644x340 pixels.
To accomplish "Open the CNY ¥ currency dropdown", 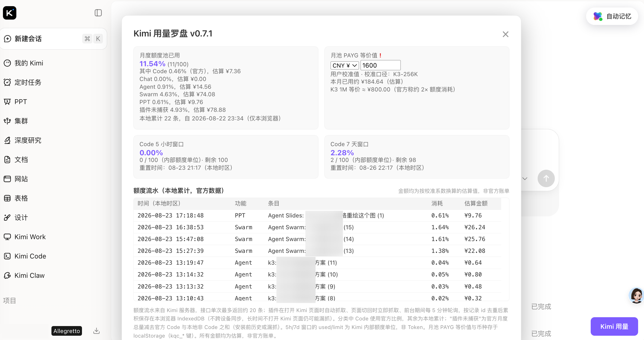I will 345,65.
